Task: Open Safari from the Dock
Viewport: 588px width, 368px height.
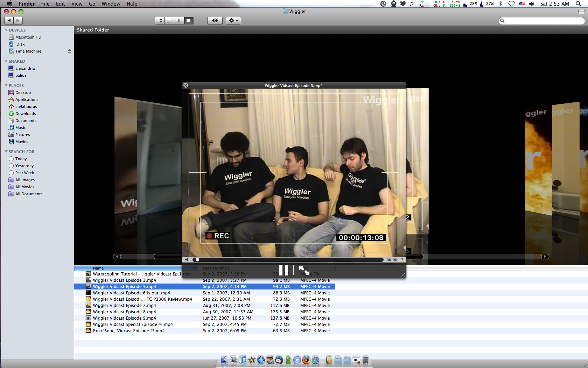Action: click(315, 360)
